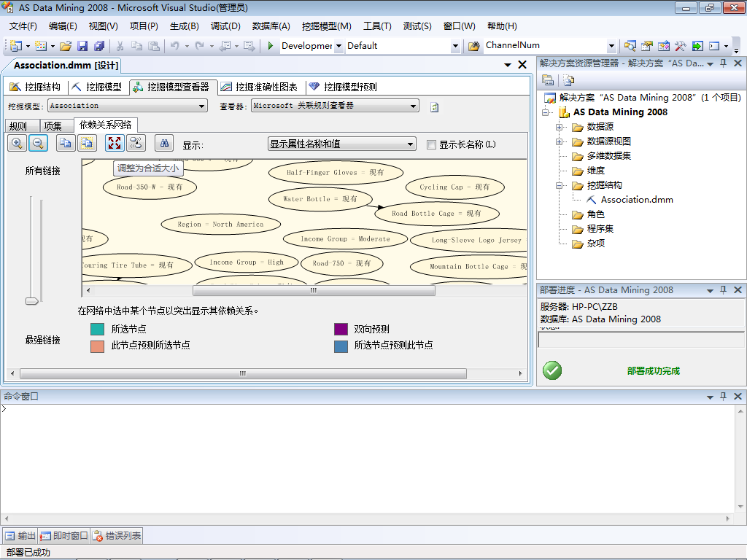
Task: Click the find node binoculars icon
Action: pyautogui.click(x=164, y=144)
